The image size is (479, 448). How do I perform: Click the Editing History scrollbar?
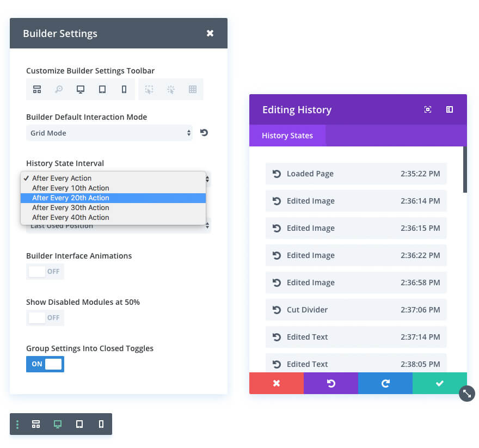(x=465, y=170)
